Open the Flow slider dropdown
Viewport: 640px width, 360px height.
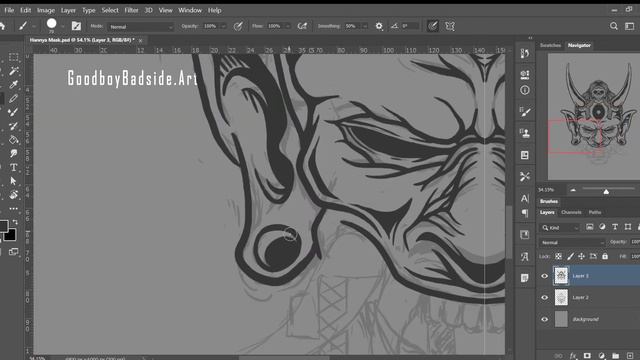pos(287,26)
